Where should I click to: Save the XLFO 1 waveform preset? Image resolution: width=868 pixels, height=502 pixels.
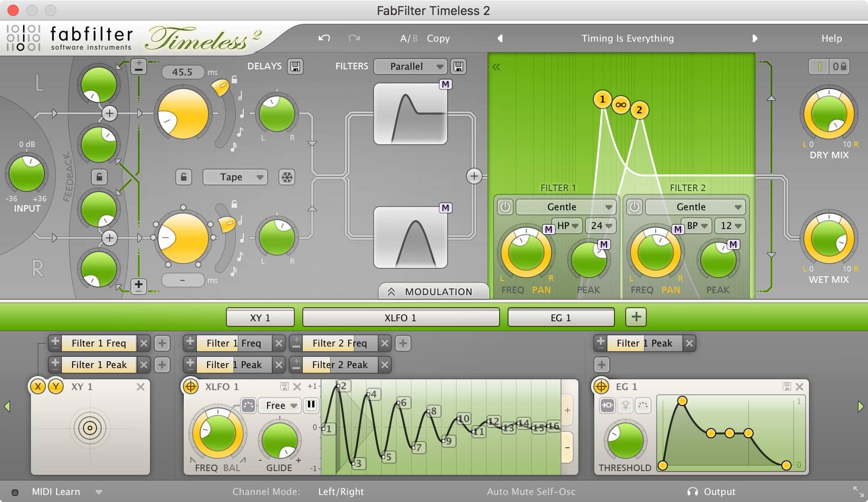[284, 386]
